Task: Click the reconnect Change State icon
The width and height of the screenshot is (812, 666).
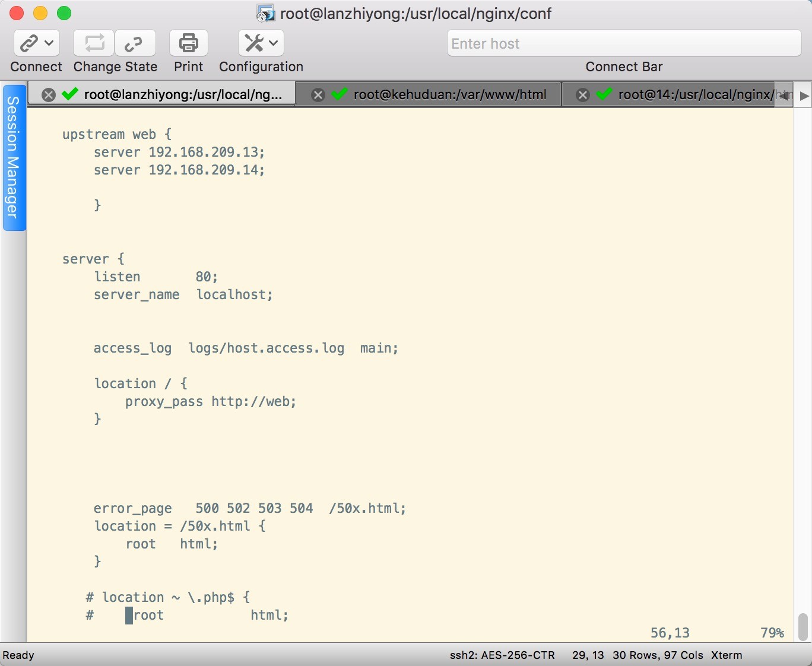Action: click(94, 43)
